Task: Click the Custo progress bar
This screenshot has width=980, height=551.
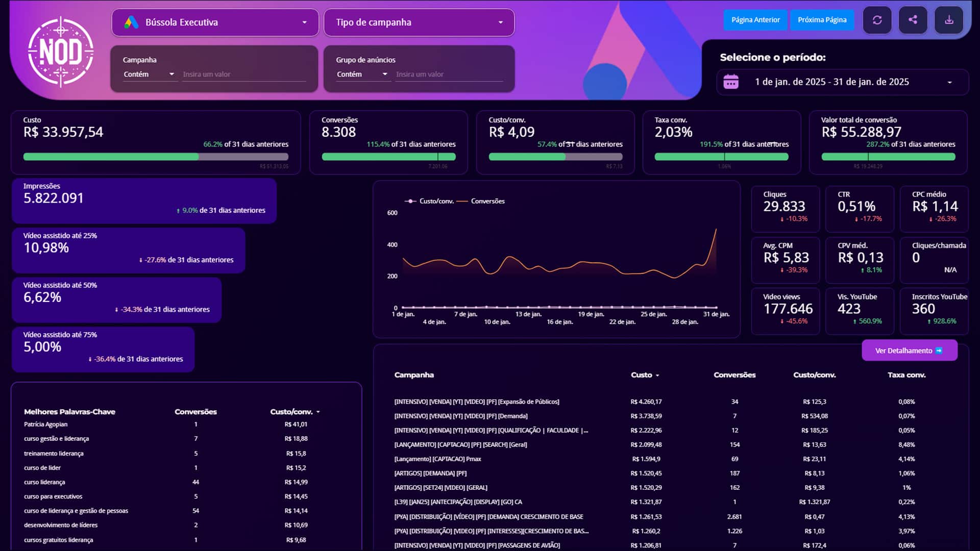Action: click(x=156, y=157)
